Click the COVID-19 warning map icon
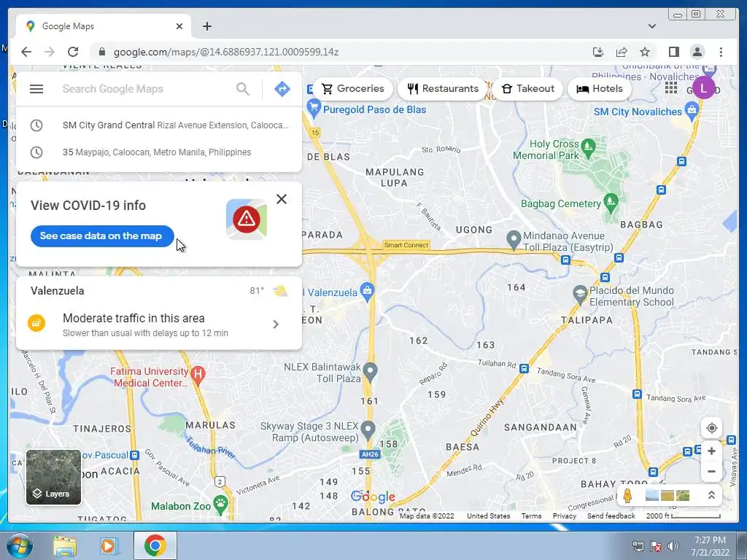Image resolution: width=747 pixels, height=560 pixels. coord(247,219)
